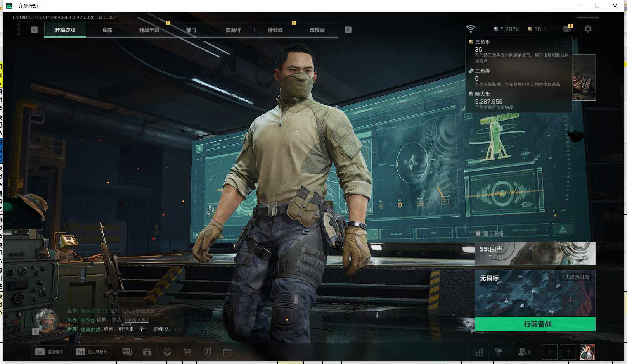The width and height of the screenshot is (627, 364).
Task: Click the lightning shield icon
Action: point(207,352)
